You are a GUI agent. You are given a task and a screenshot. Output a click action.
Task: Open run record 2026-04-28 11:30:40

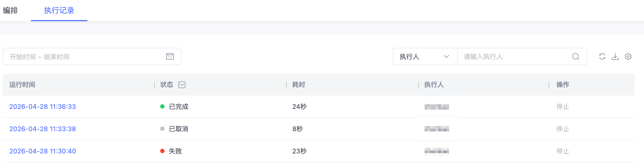(x=43, y=151)
